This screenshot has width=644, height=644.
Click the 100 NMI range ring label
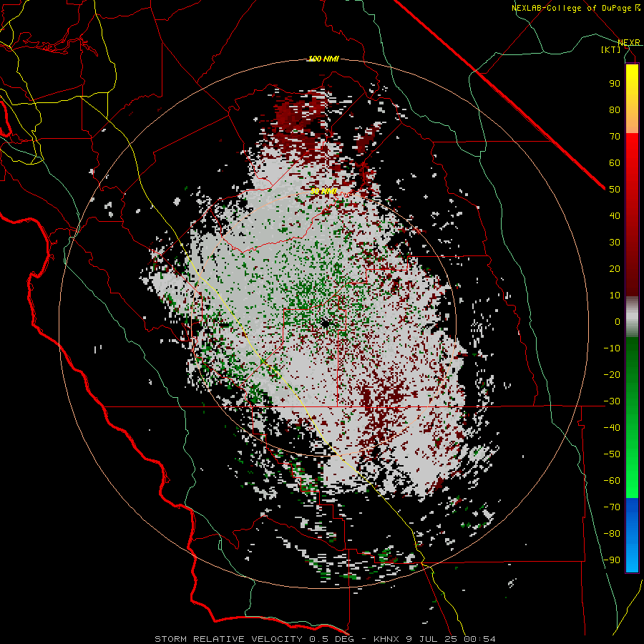pos(323,59)
